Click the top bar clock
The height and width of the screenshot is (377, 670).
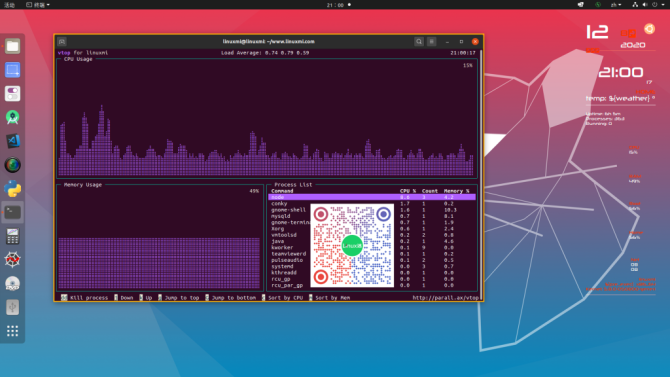tap(335, 5)
